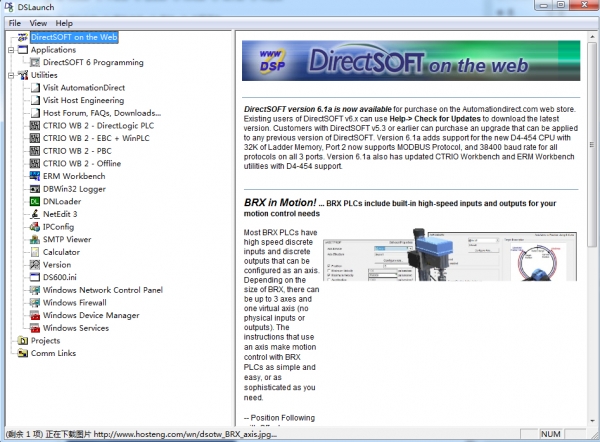Open the View menu
Image resolution: width=600 pixels, height=442 pixels.
tap(38, 23)
